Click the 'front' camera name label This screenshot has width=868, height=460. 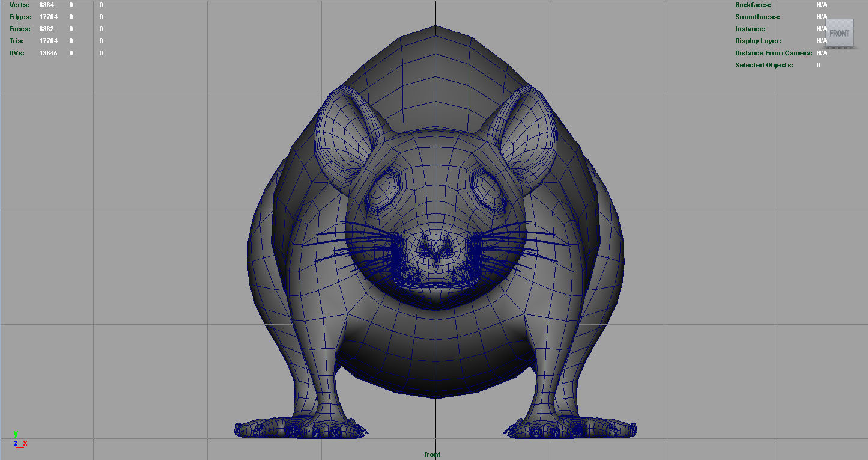pos(432,455)
